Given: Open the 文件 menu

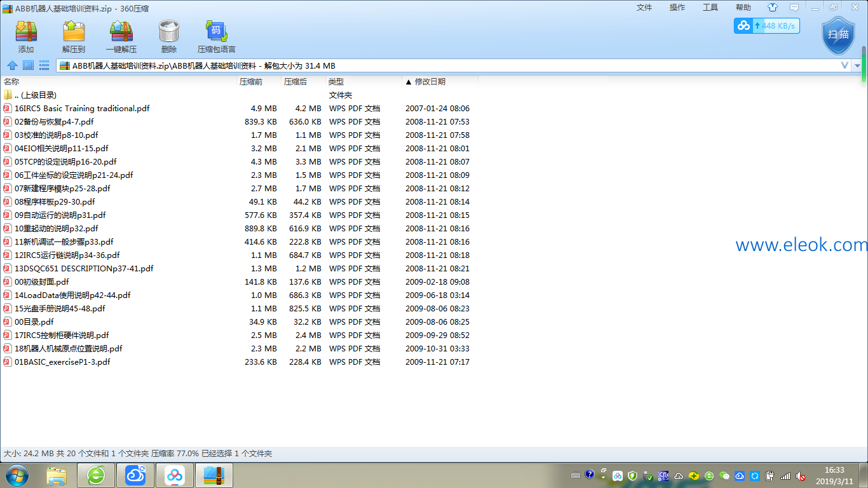Looking at the screenshot, I should coord(644,8).
